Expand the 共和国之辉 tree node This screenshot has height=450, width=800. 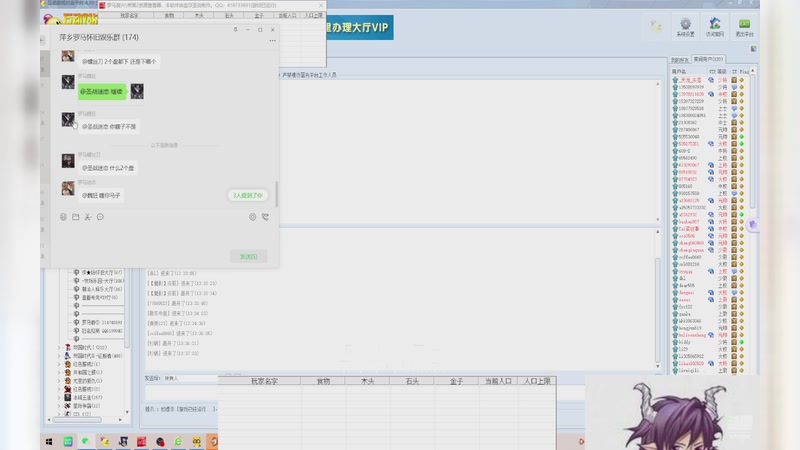click(x=59, y=372)
